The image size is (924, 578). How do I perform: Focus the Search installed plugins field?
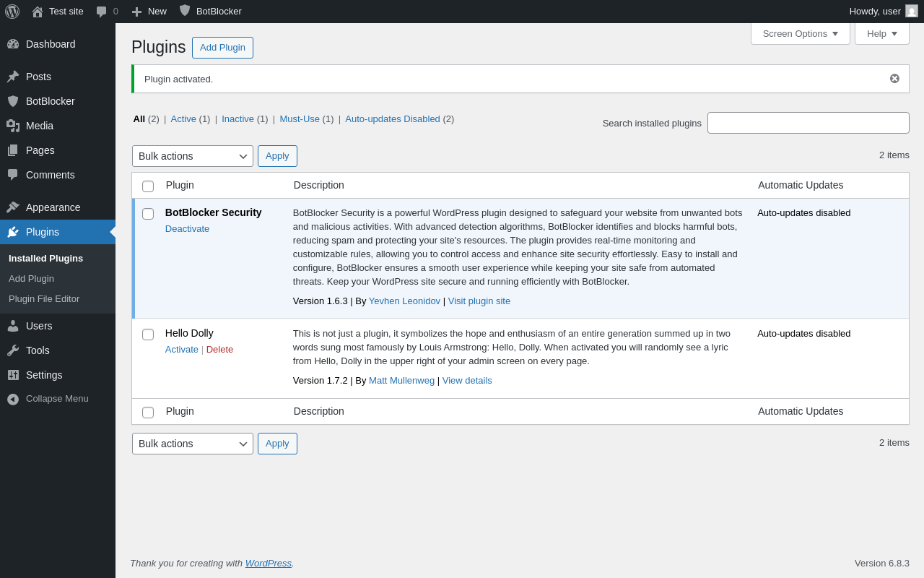[x=808, y=123]
